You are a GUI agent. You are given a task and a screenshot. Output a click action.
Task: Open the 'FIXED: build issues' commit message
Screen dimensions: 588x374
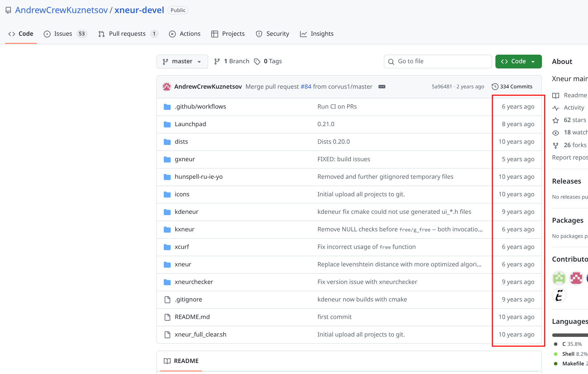(x=344, y=159)
